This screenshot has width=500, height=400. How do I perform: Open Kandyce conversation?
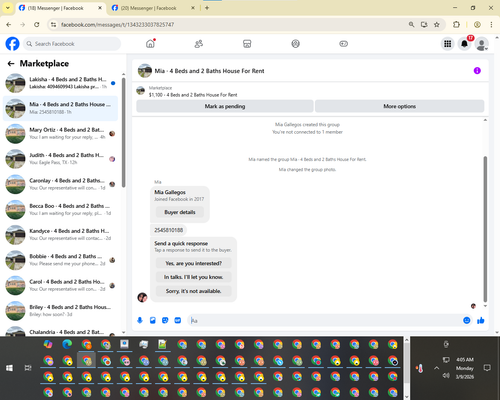[x=61, y=235]
